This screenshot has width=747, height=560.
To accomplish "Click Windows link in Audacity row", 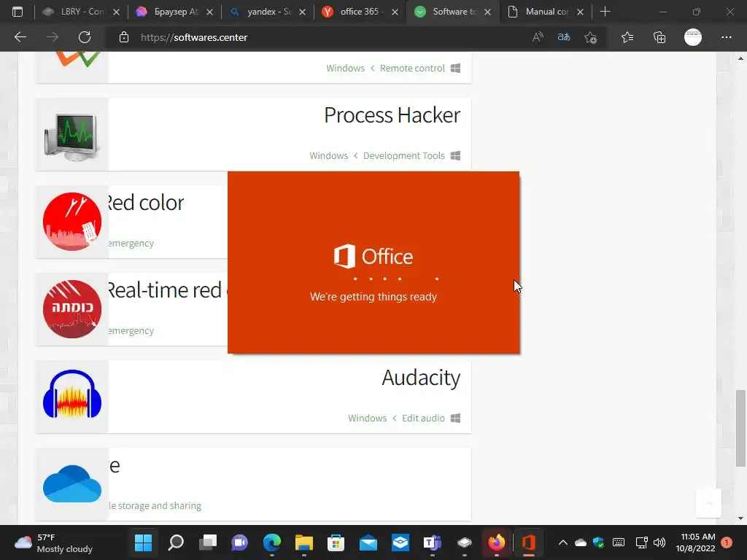I will tap(368, 418).
